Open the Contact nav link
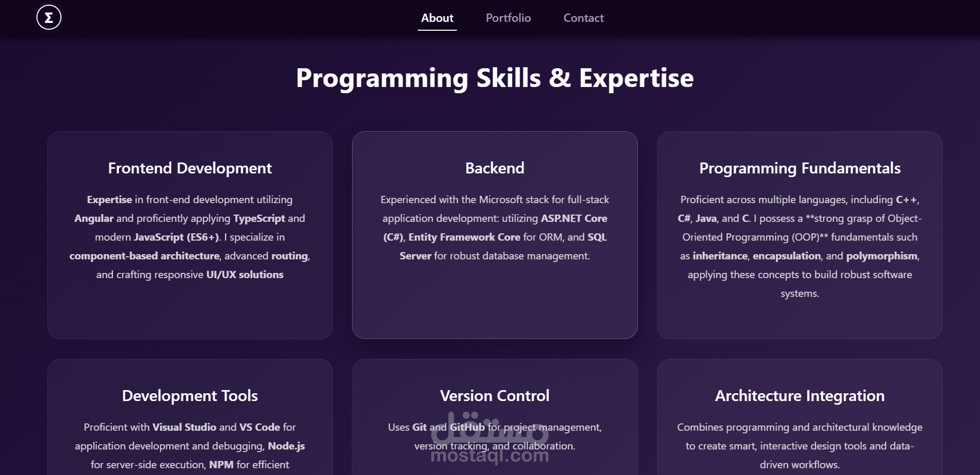Screen dimensions: 980x475 point(584,18)
